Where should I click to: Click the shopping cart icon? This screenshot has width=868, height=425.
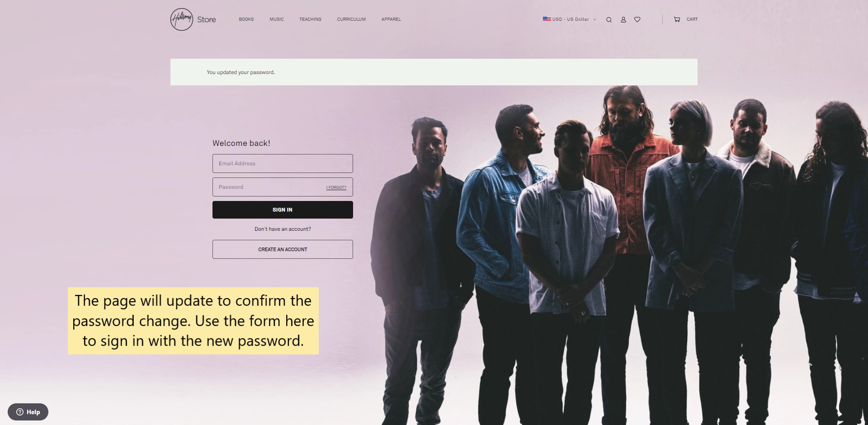[677, 19]
